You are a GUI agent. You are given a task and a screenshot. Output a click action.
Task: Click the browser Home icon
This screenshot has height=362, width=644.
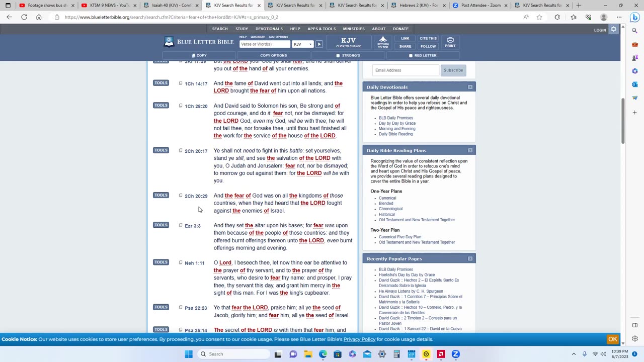pos(39,17)
